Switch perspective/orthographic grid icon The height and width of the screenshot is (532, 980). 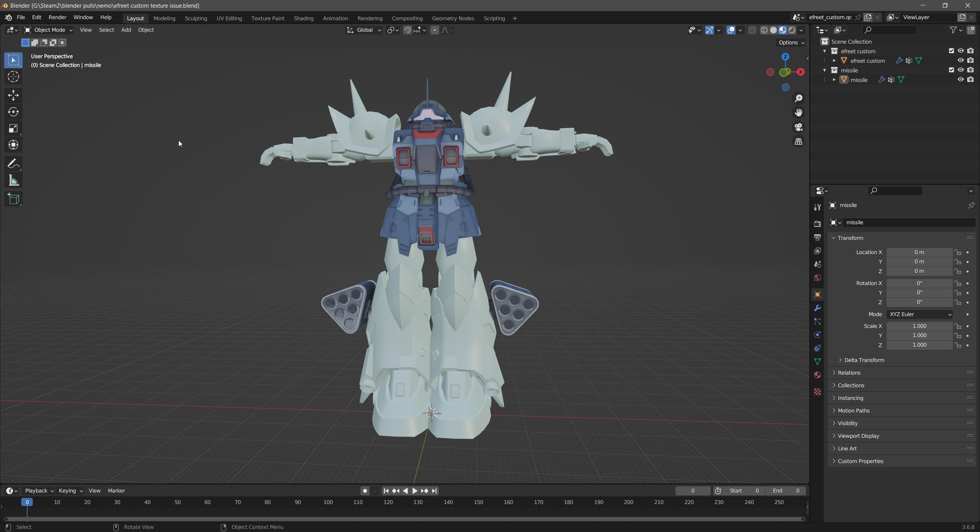click(799, 142)
